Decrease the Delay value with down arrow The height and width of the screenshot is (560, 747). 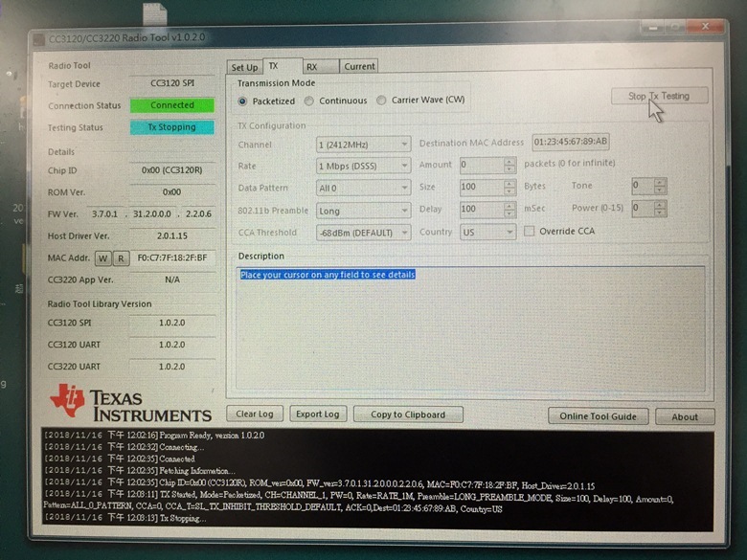pos(509,213)
